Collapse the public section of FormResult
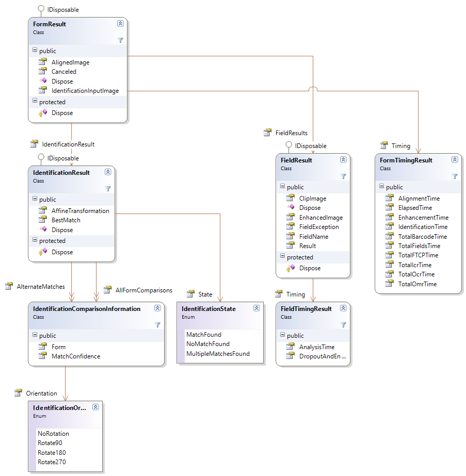Screen dimensions: 466x476 (35, 50)
